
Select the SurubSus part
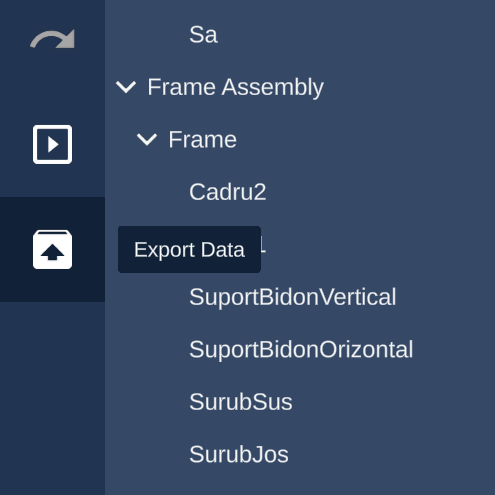pos(241,402)
